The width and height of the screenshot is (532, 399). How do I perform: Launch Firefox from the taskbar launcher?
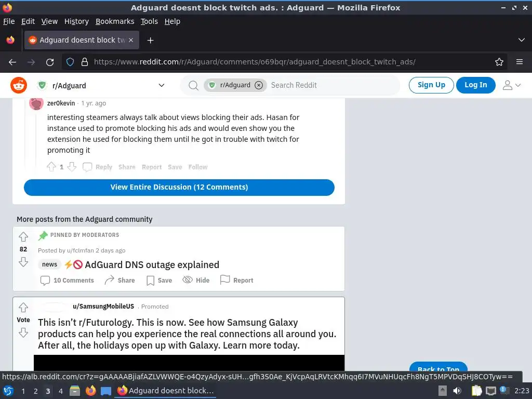point(90,391)
